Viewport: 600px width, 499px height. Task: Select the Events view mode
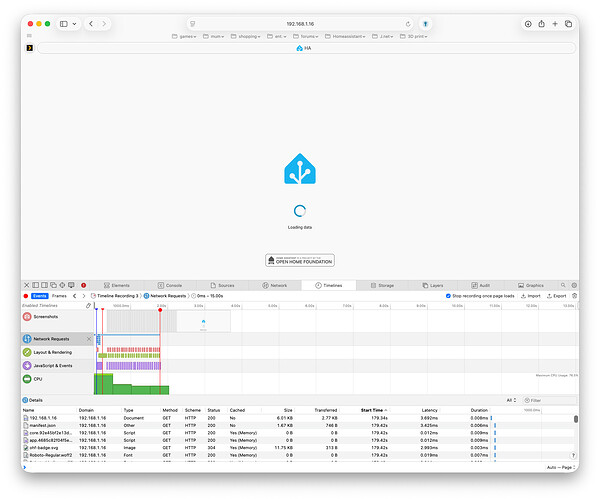[40, 296]
